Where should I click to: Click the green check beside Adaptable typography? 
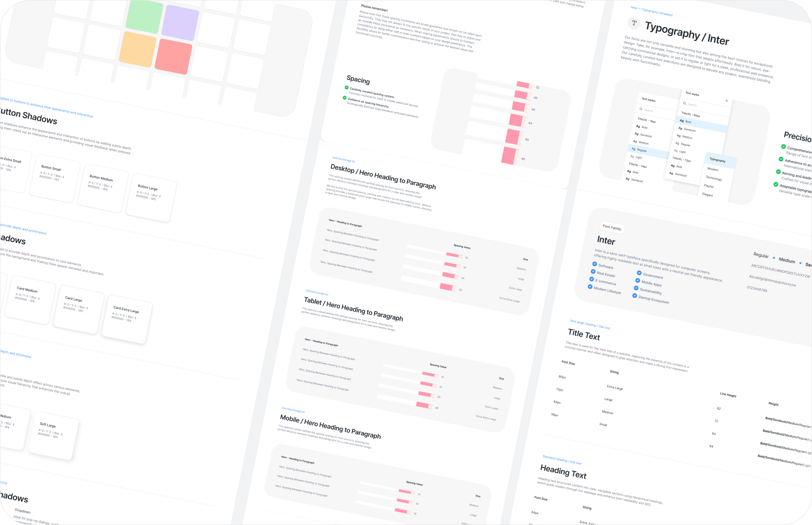776,184
